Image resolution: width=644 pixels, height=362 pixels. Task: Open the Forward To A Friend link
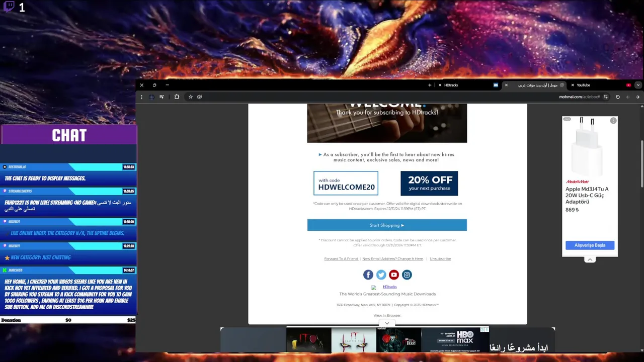tap(341, 259)
